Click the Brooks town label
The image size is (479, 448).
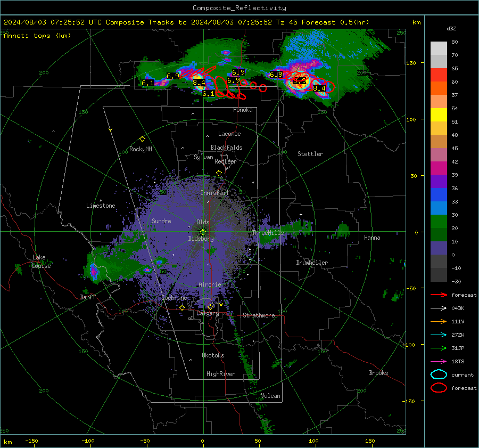click(378, 373)
